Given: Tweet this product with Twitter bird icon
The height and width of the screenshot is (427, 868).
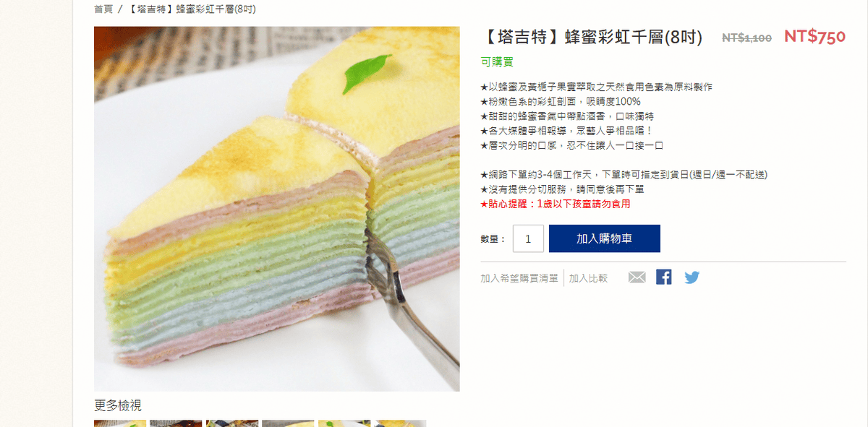Looking at the screenshot, I should (x=692, y=277).
